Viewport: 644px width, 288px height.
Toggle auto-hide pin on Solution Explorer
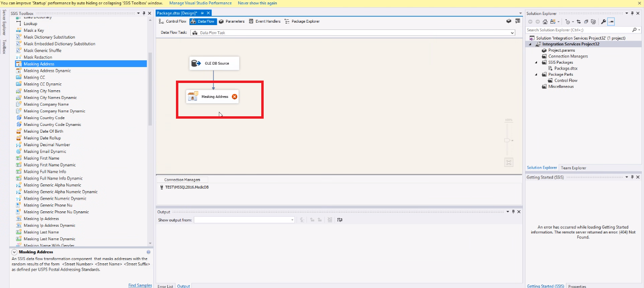632,14
